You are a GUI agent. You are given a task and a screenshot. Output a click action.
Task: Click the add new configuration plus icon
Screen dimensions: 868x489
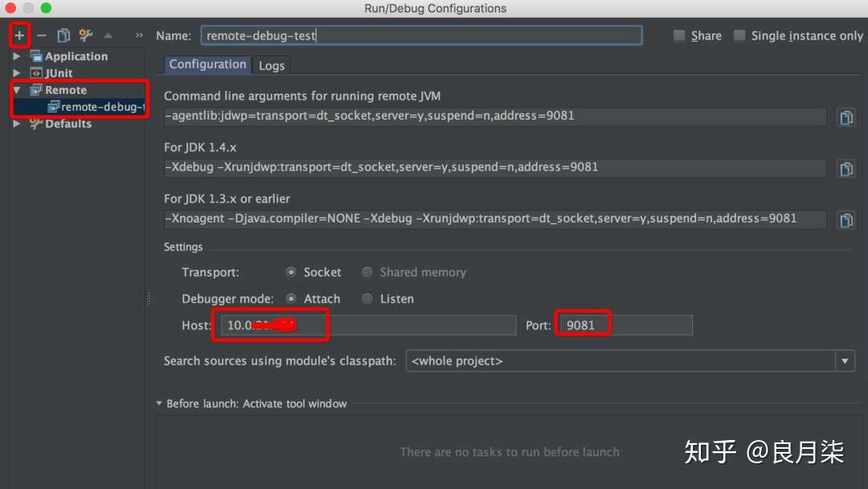click(x=19, y=35)
